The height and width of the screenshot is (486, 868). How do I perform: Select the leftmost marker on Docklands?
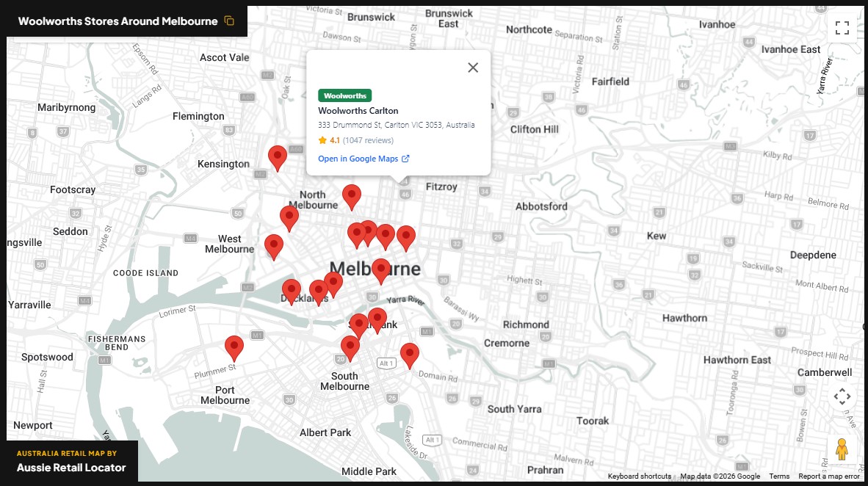pos(292,291)
